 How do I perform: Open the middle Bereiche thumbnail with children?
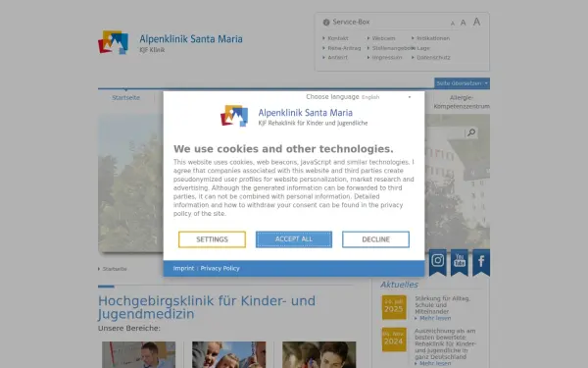pos(228,354)
